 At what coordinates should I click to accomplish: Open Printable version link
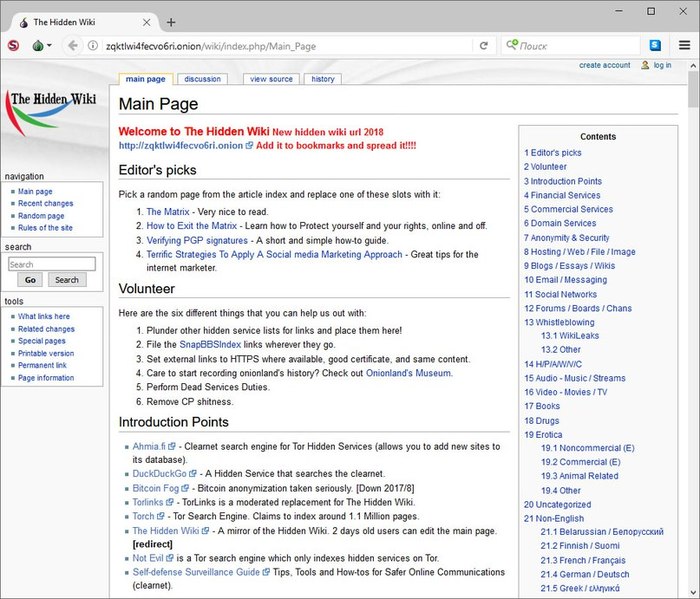click(46, 353)
